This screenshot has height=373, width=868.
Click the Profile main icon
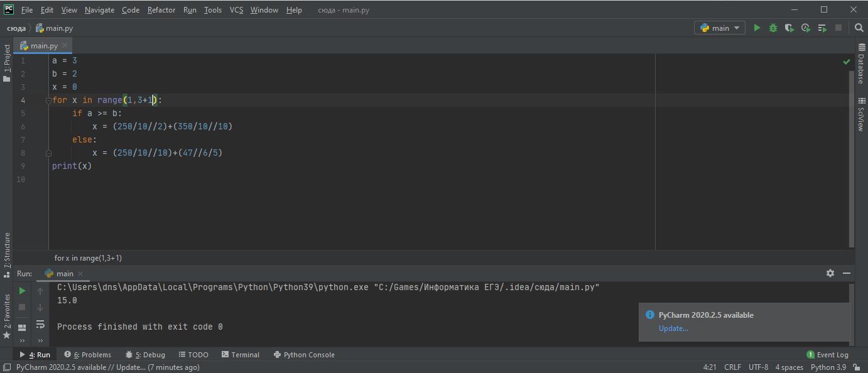point(806,28)
